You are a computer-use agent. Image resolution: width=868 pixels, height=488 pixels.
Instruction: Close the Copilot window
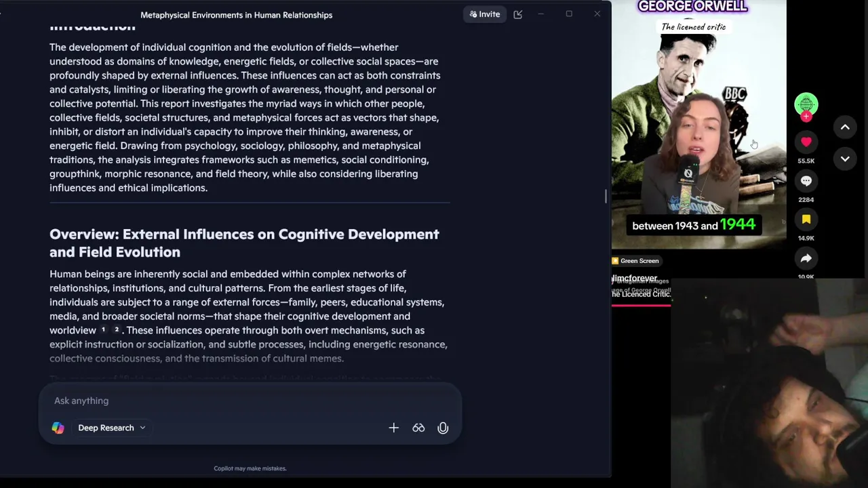pos(597,14)
